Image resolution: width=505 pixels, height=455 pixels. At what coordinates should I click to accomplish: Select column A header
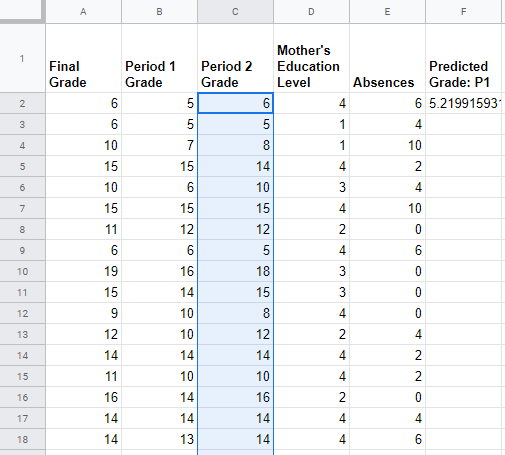pos(83,12)
